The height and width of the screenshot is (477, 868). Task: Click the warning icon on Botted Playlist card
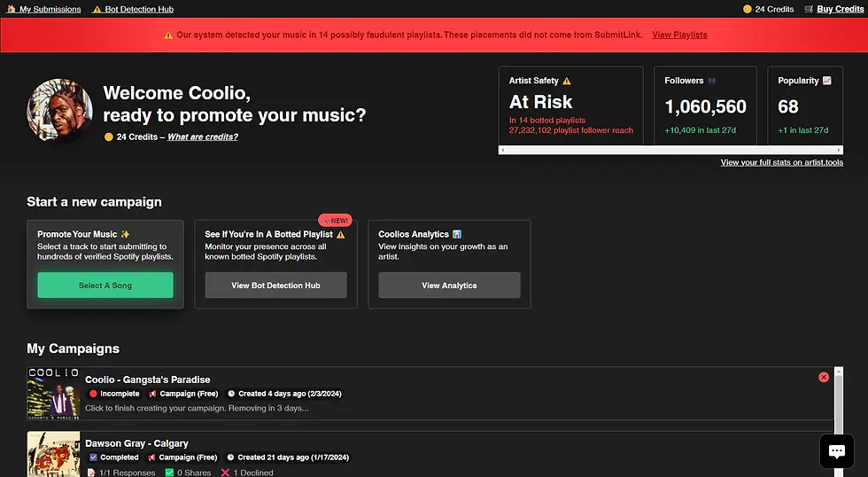[340, 234]
